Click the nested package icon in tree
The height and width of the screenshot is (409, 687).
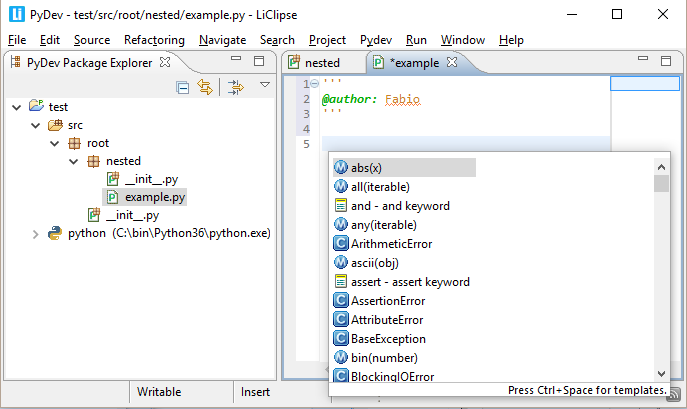[x=93, y=161]
